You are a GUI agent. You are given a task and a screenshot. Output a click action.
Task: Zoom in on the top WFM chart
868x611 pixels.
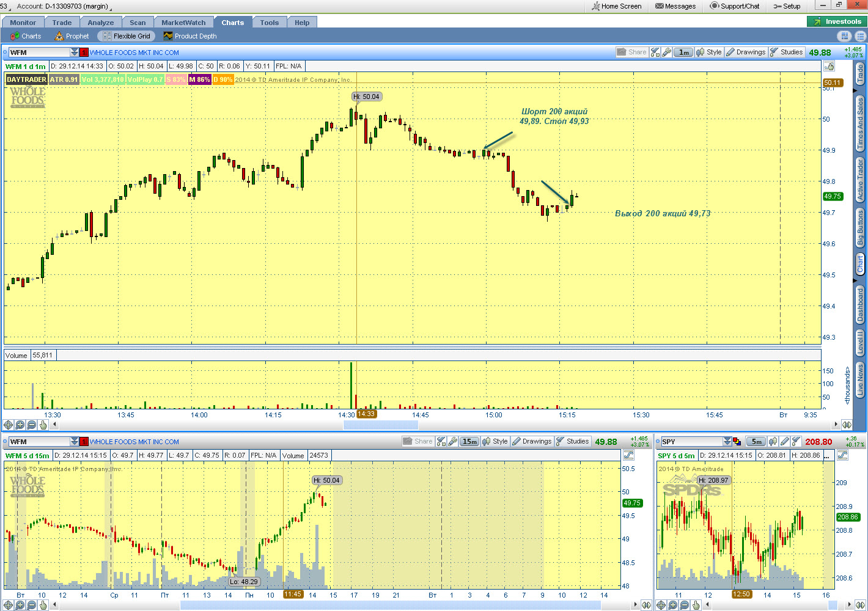20,425
